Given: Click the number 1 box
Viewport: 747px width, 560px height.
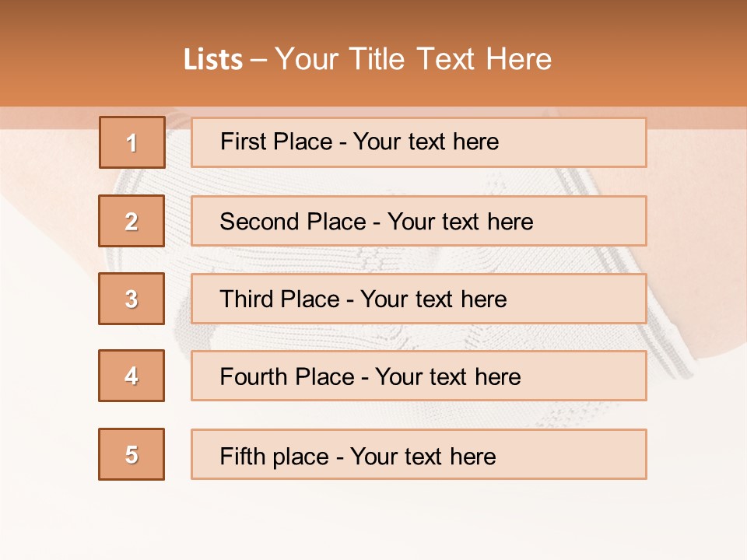Looking at the screenshot, I should [x=132, y=142].
